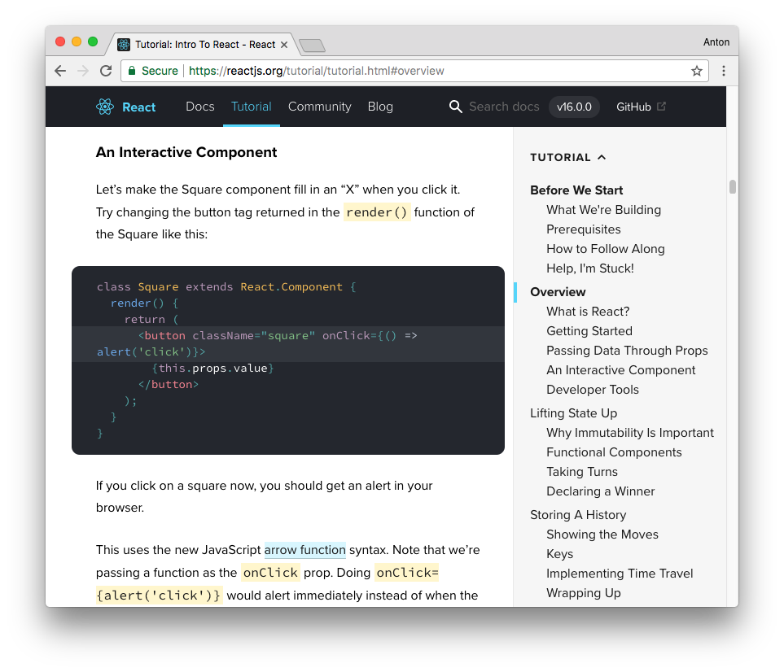Open the GitHub link

pyautogui.click(x=633, y=107)
